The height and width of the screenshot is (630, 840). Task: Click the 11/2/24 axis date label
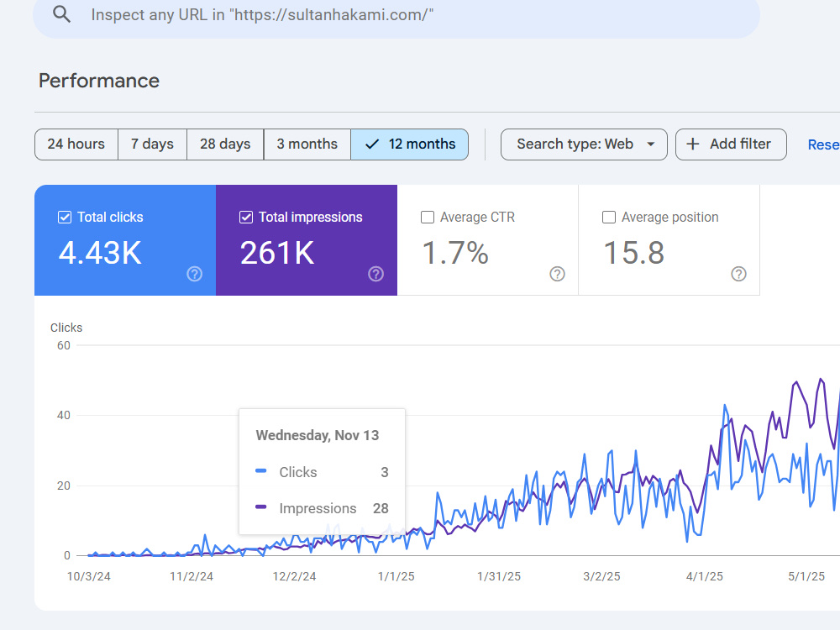click(x=192, y=576)
